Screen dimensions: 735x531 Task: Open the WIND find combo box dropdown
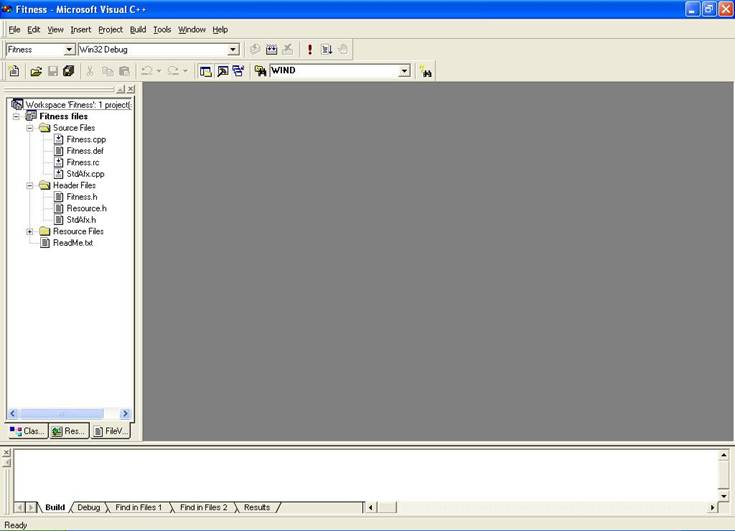[x=404, y=71]
